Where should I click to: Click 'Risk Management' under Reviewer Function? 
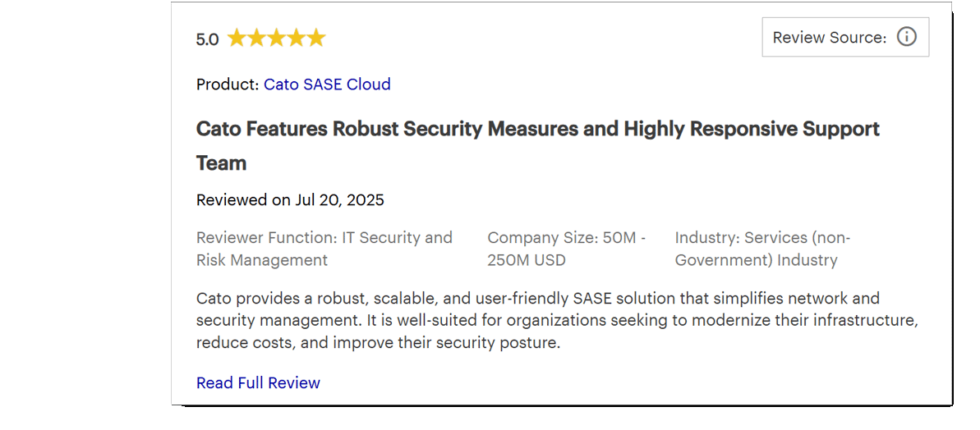tap(261, 260)
